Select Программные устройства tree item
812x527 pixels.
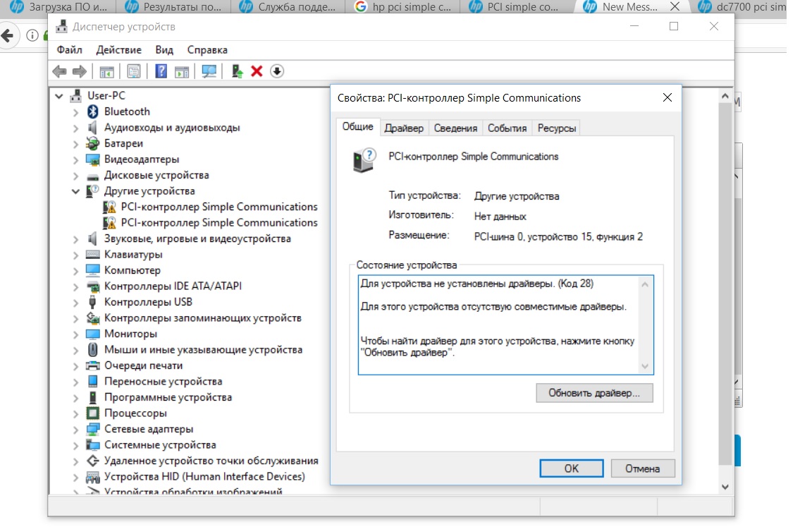168,397
